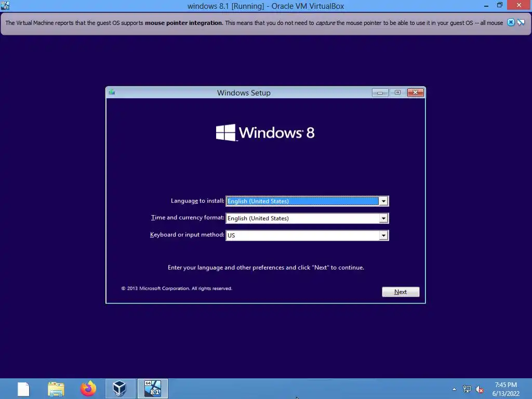Click the Keyboard or input method label
Screen dimensions: 532x399
pyautogui.click(x=187, y=234)
